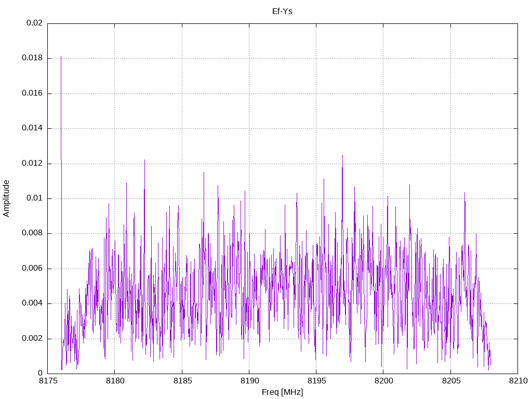Click the 0.01 y-axis tick label

(x=35, y=198)
